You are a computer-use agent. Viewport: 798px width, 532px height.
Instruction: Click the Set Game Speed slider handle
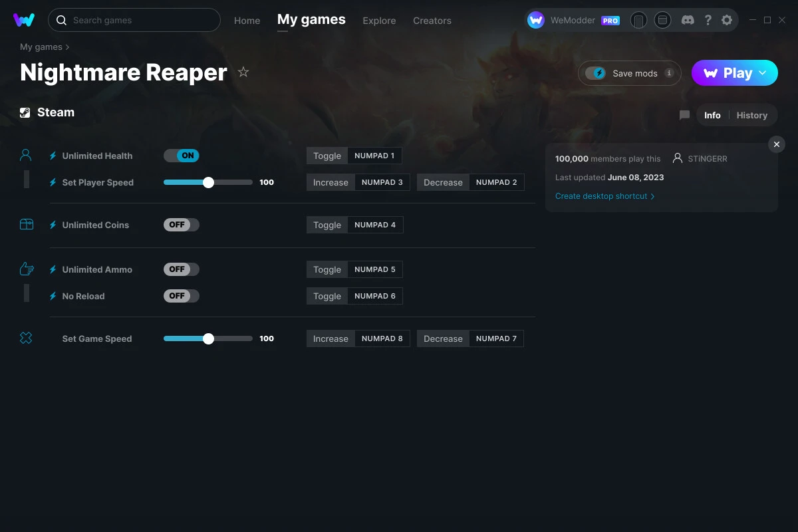208,338
